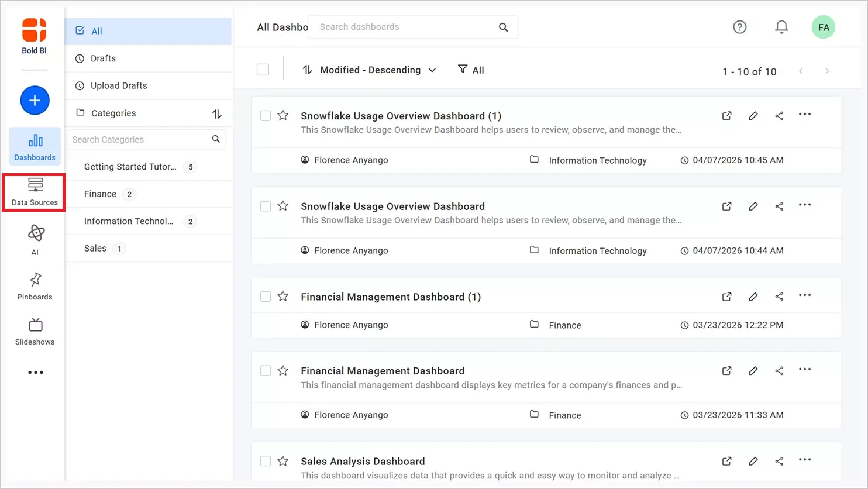Click the blue plus create button
The width and height of the screenshot is (868, 489).
click(35, 101)
